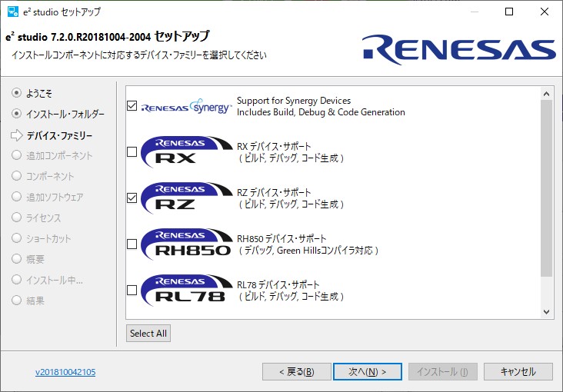The height and width of the screenshot is (392, 563).
Task: Select the ライセンス step radio button
Action: (16, 218)
